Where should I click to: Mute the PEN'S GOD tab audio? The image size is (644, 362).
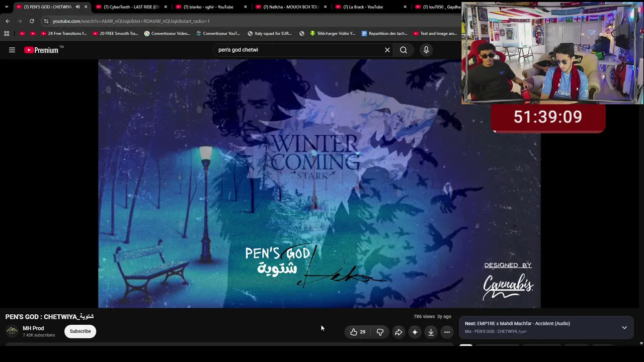77,7
